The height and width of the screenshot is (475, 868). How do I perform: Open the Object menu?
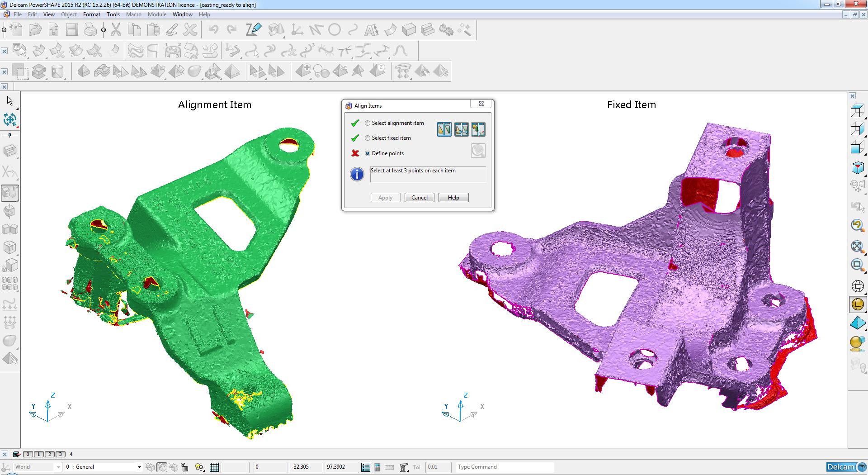click(69, 14)
